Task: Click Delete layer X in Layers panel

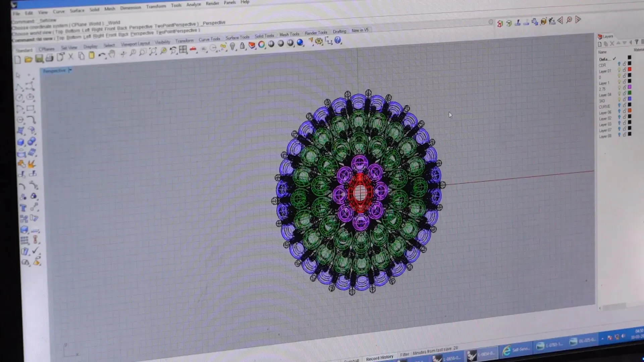Action: tap(612, 44)
